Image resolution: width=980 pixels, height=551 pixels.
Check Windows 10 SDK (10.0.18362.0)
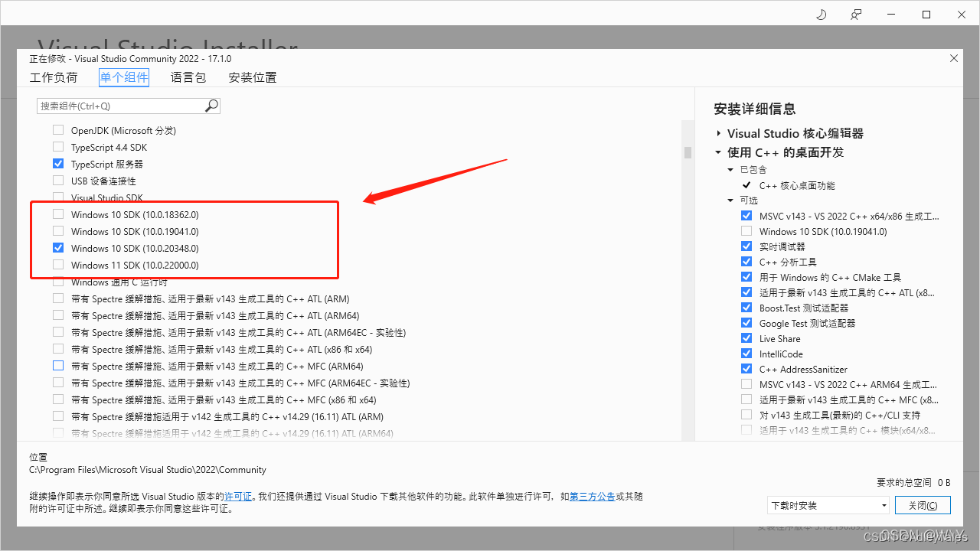click(x=58, y=214)
